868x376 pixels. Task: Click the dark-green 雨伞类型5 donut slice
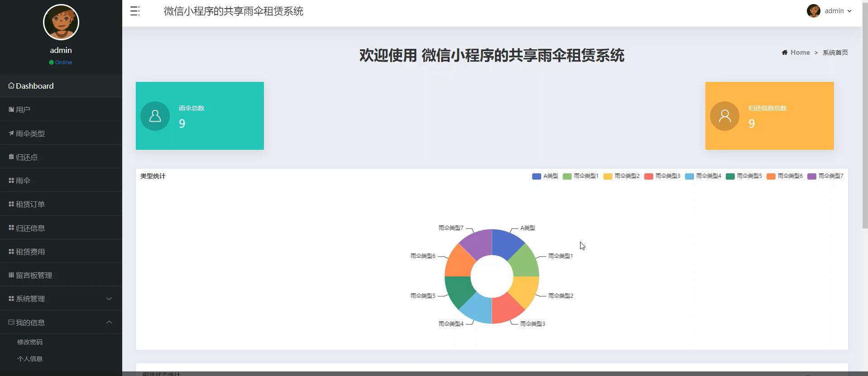[460, 290]
